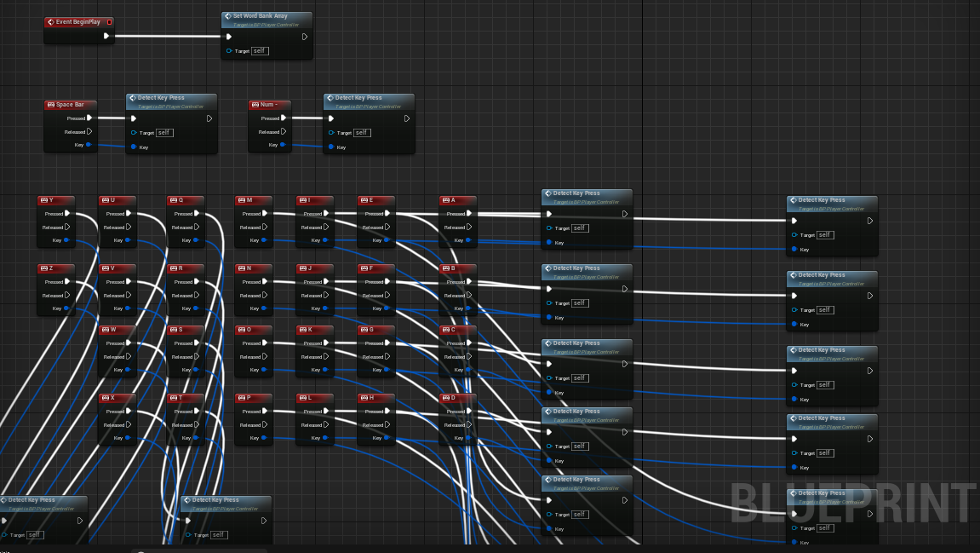Click the Pressed pin on Num - node

(x=284, y=118)
